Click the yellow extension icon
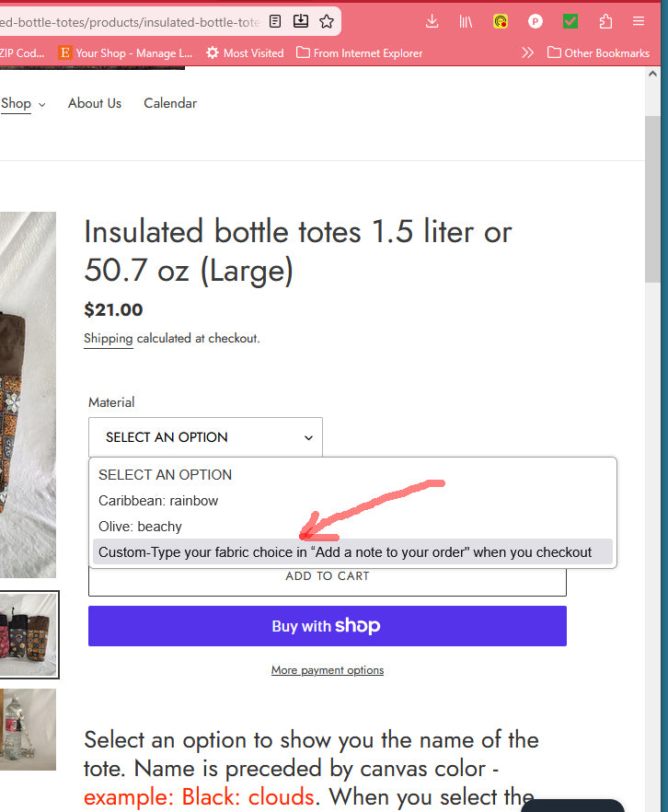 (501, 21)
